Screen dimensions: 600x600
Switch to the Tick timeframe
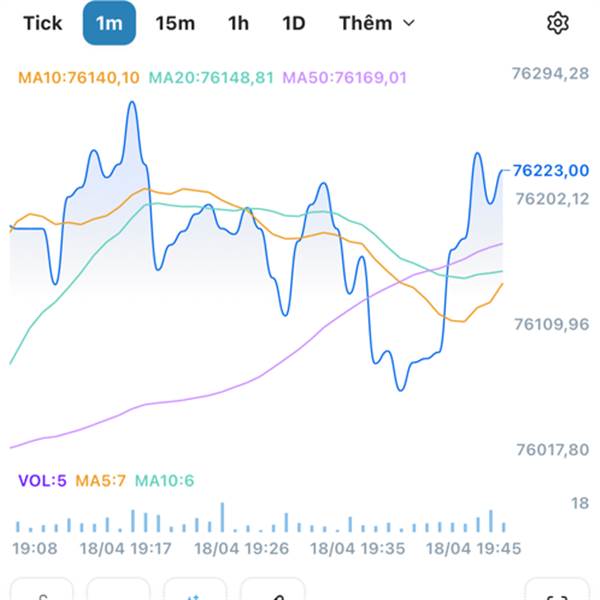(x=42, y=23)
